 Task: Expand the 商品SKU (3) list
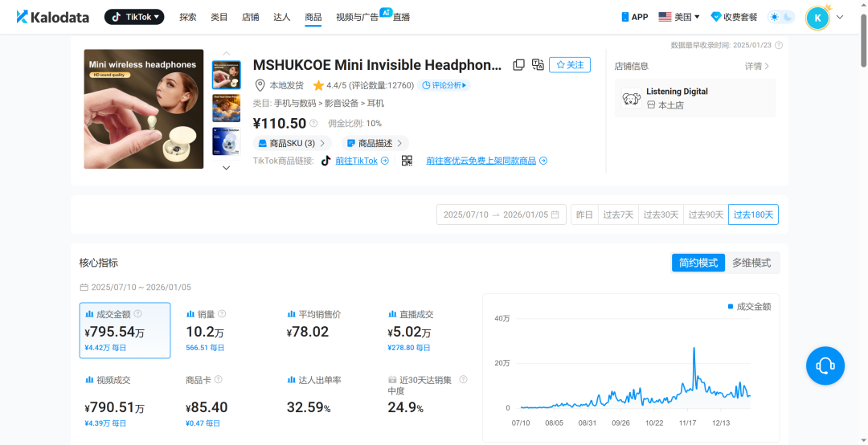(x=293, y=143)
